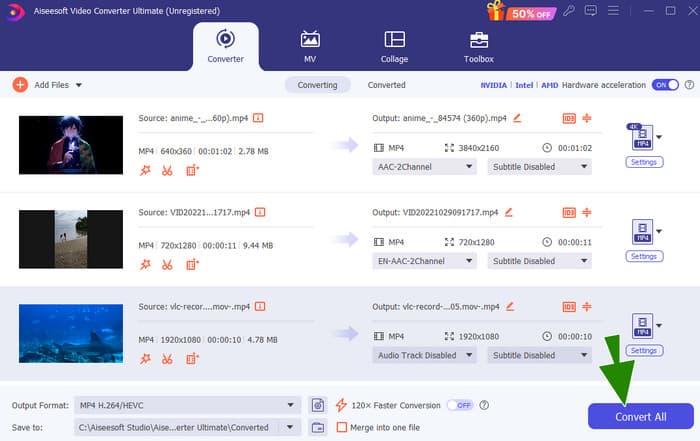Open custom profile settings icon
The width and height of the screenshot is (700, 441).
tap(318, 405)
